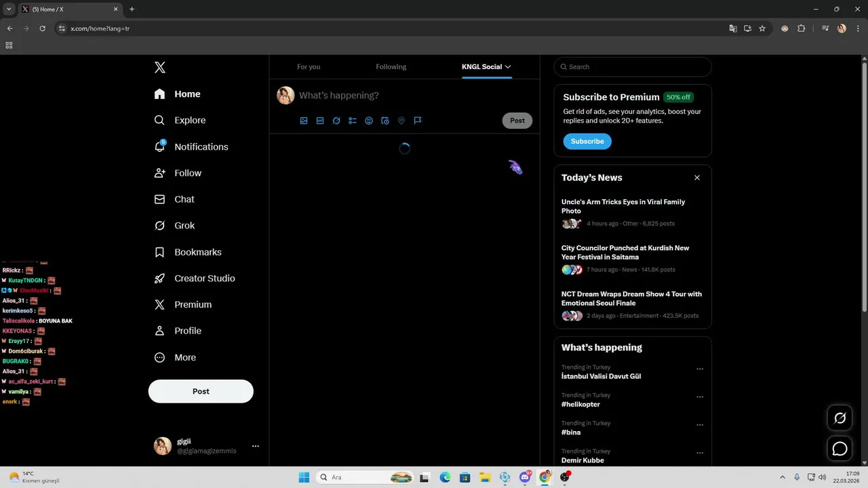Schedule the post with calendar icon

385,121
